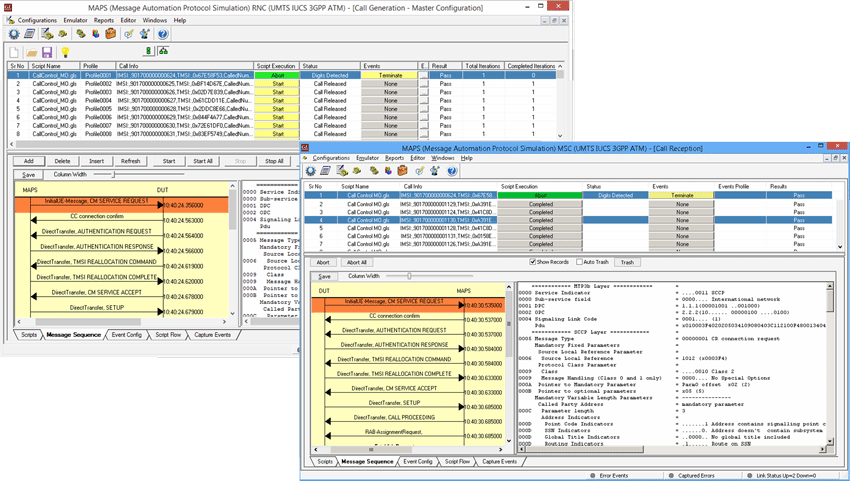The width and height of the screenshot is (850, 481).
Task: Click the Add button in RNC window
Action: click(29, 161)
